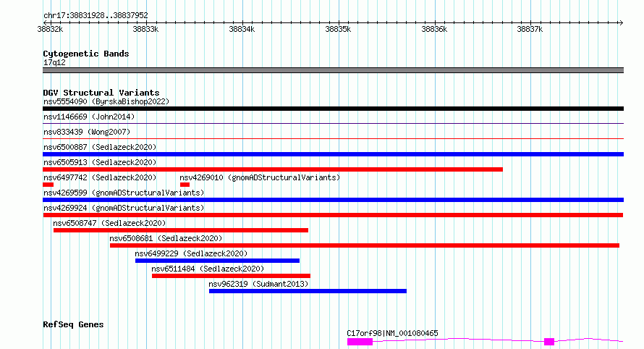
Task: Click the 38835k ruler tick label
Action: (x=338, y=29)
